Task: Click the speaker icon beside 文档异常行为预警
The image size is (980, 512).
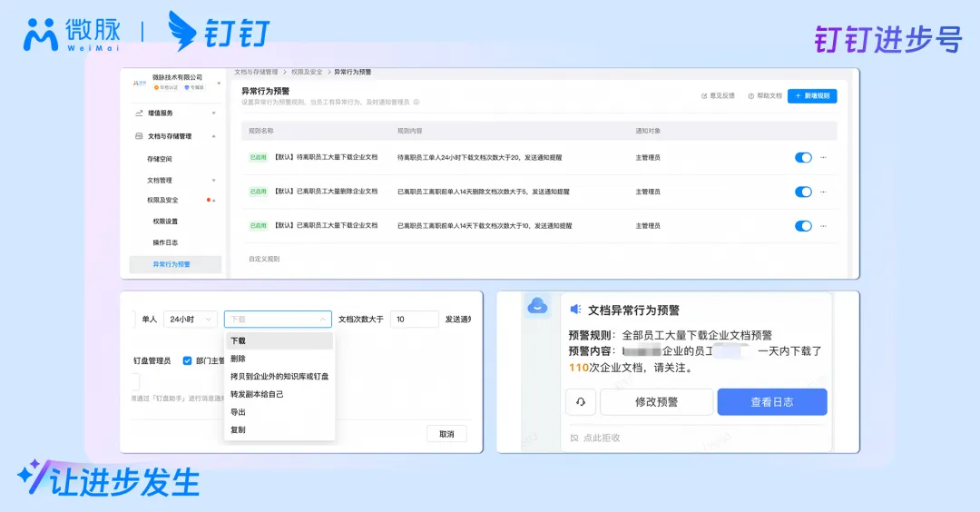Action: (575, 310)
